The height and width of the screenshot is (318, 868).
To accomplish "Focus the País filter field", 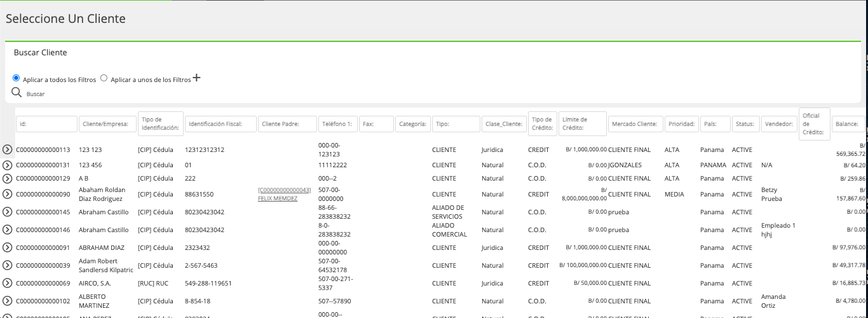I will click(715, 124).
